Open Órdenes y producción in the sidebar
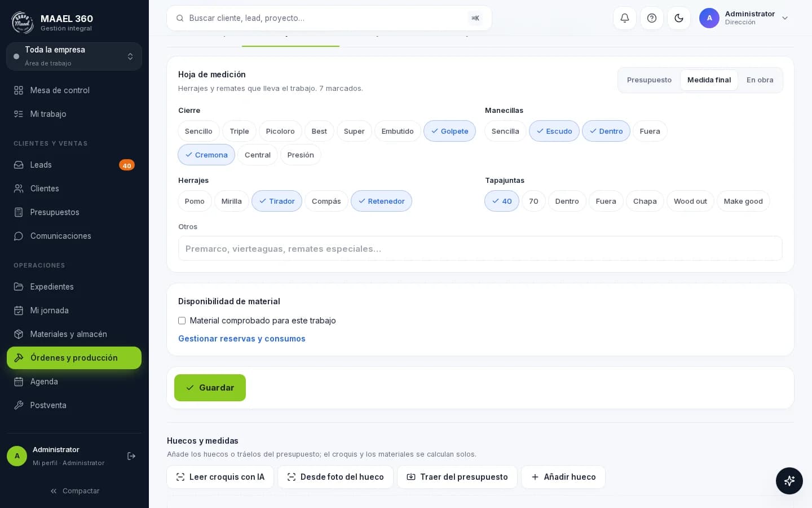This screenshot has width=812, height=508. tap(74, 358)
